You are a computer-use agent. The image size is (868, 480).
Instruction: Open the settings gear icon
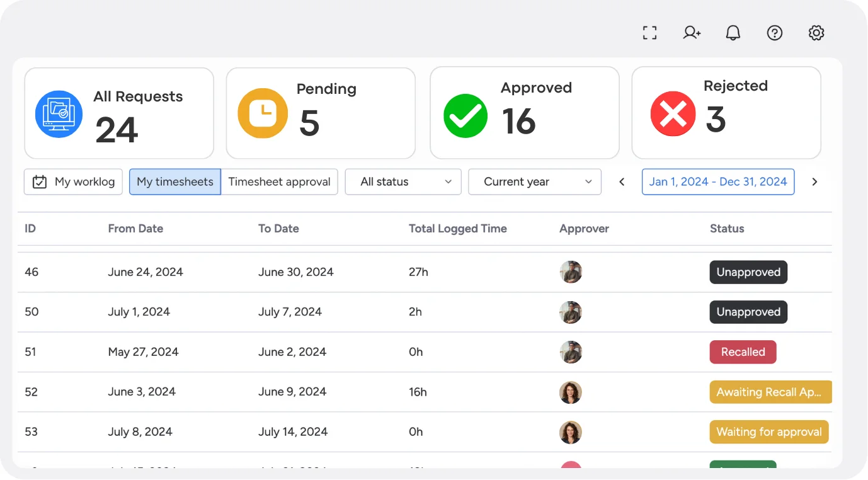[816, 32]
